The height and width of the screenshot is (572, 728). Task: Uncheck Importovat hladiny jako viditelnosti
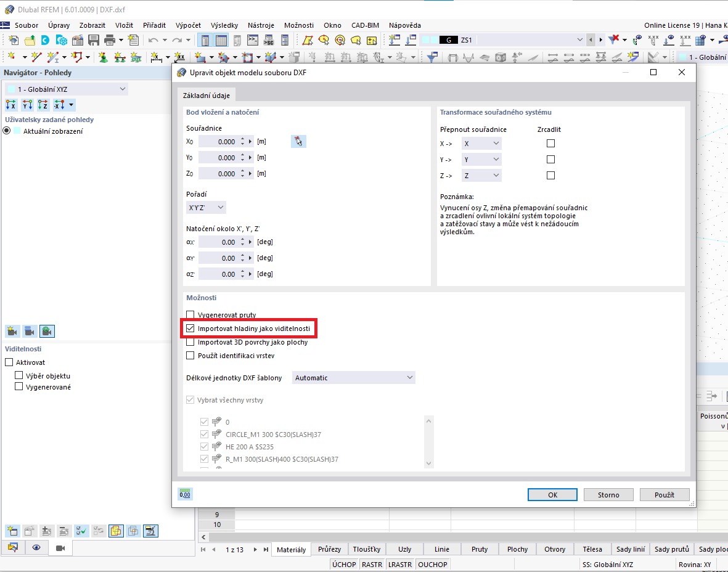tap(190, 329)
